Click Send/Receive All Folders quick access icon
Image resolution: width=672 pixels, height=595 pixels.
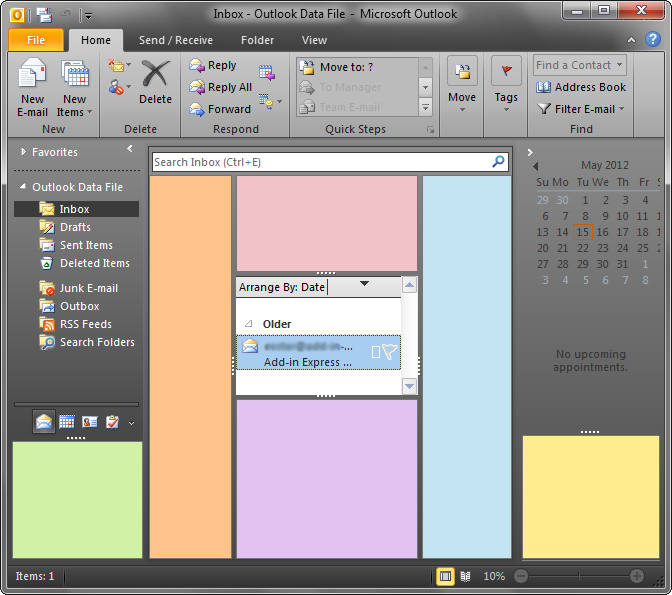coord(44,15)
